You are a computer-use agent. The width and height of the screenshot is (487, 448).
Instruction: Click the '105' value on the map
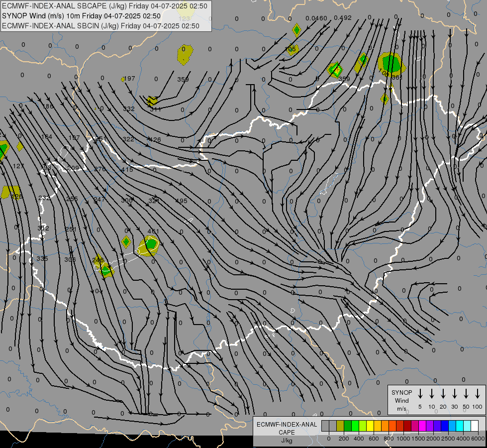click(x=291, y=49)
